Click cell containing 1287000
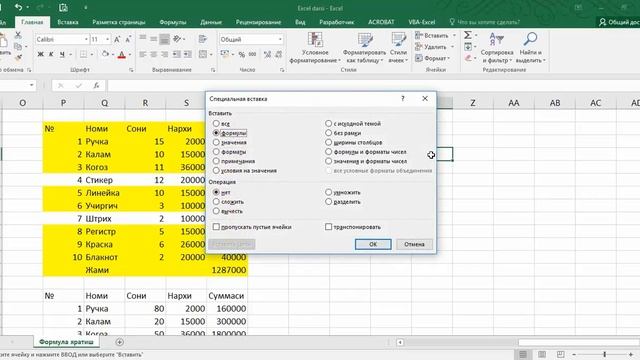 227,270
